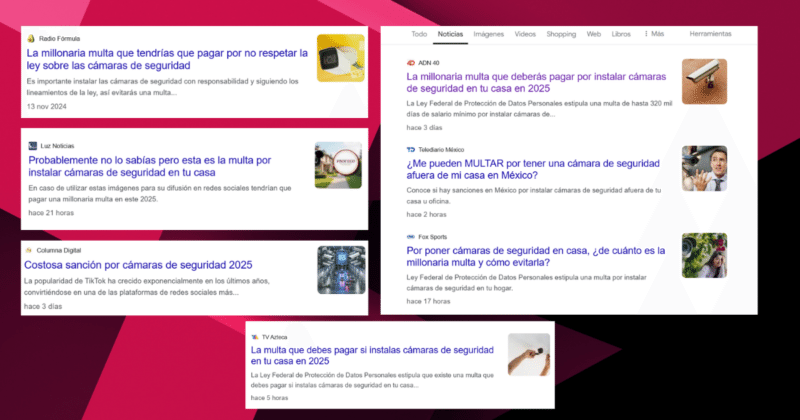Click the Columna Digital article thumbnail
The image size is (800, 420).
click(341, 270)
